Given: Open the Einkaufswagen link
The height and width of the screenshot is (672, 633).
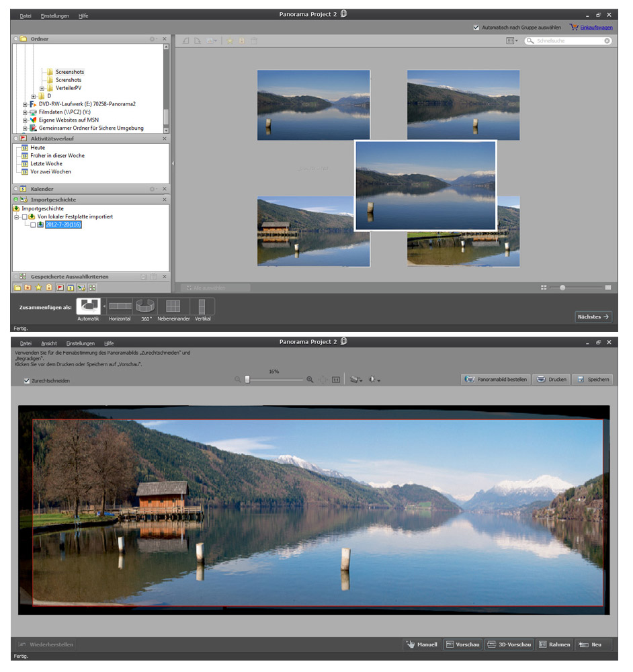Looking at the screenshot, I should tap(596, 28).
